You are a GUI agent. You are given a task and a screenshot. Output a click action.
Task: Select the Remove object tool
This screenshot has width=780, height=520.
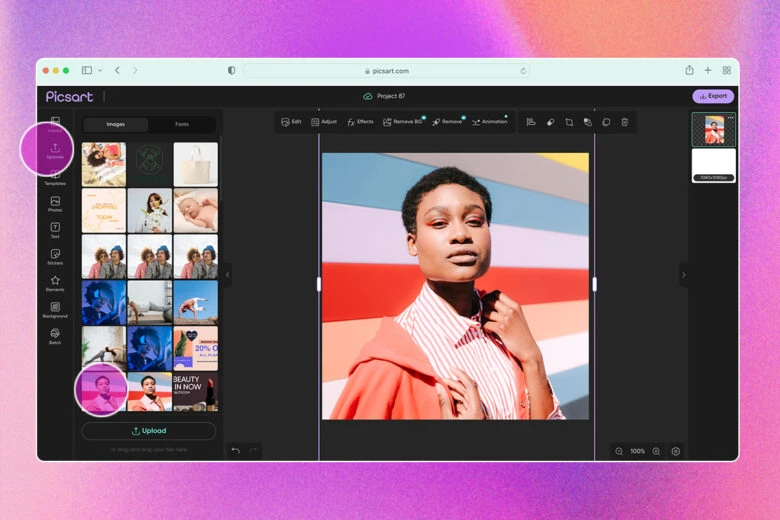[x=447, y=122]
